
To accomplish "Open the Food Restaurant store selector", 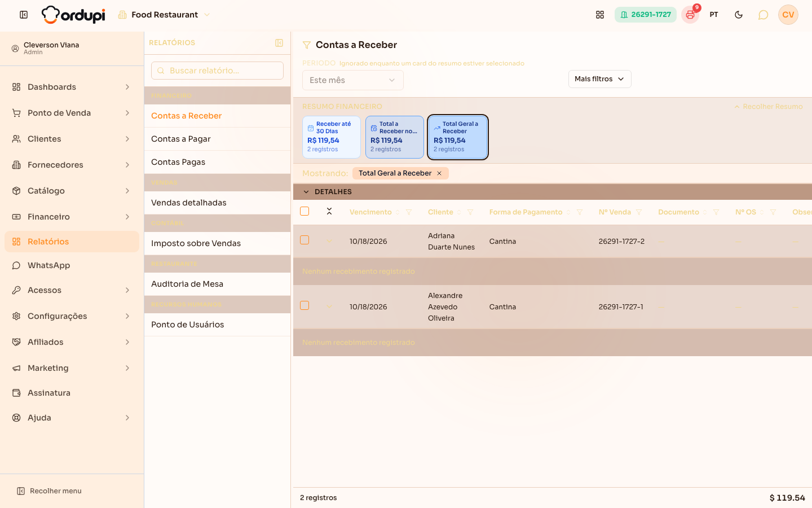I will 164,15.
